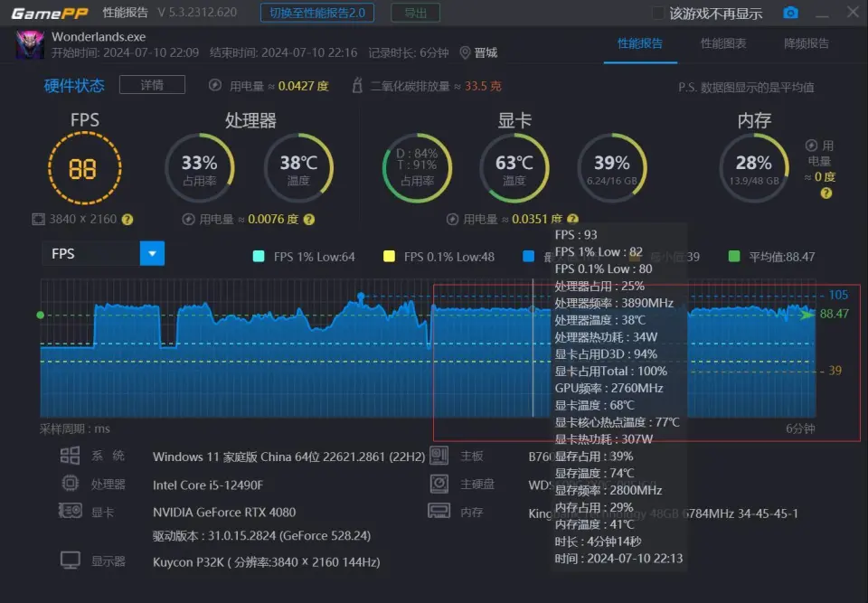868x603 pixels.
Task: Click the GPU D:84% T:91% usage gauge
Action: (x=417, y=168)
